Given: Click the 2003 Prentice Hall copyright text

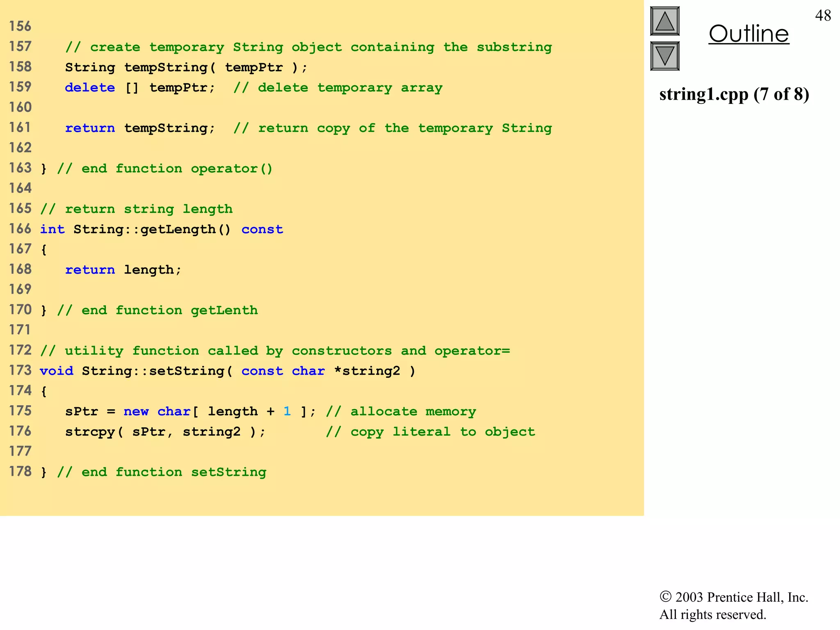Looking at the screenshot, I should (734, 597).
